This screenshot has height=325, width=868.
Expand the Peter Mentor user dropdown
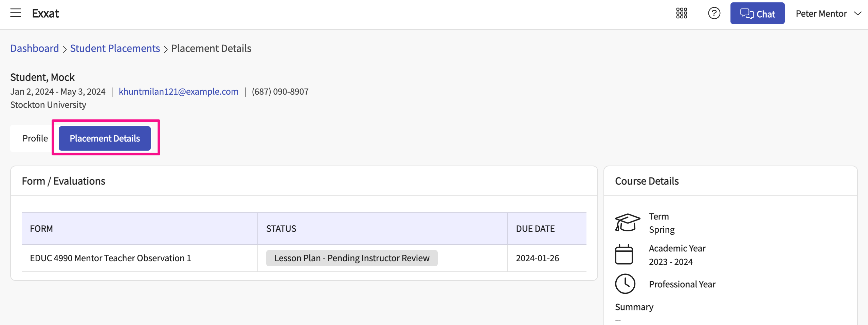point(828,14)
